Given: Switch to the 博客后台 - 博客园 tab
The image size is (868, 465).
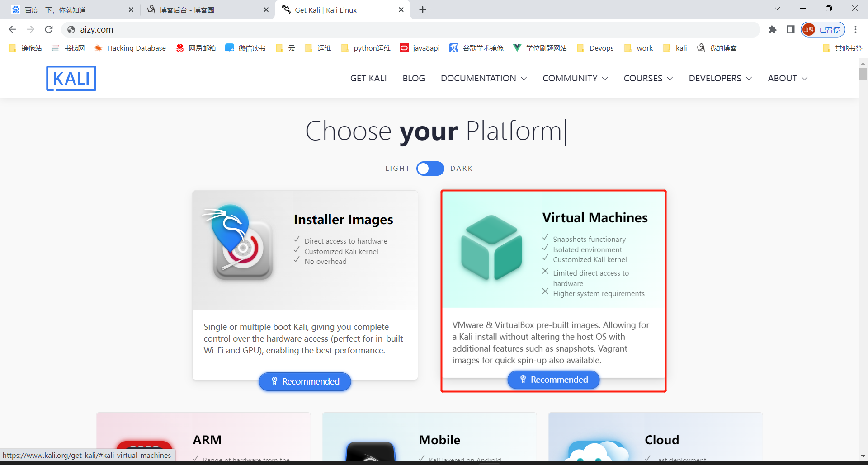Looking at the screenshot, I should [x=207, y=9].
